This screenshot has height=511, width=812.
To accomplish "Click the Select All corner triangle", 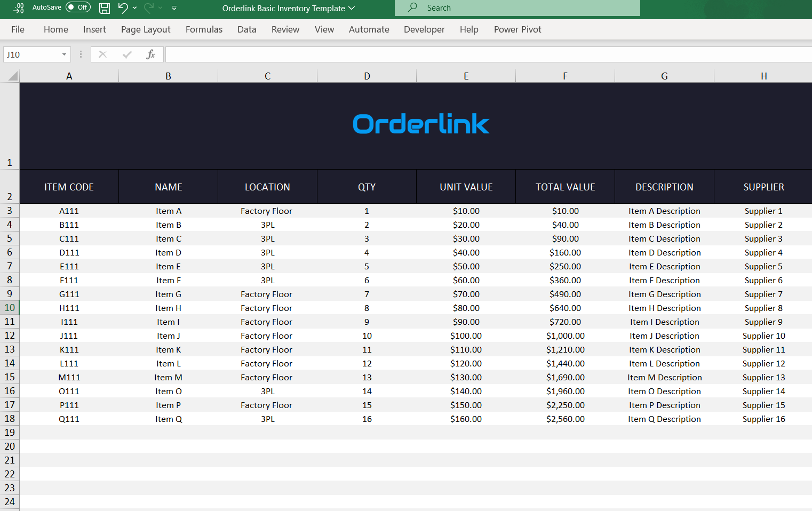I will tap(13, 76).
